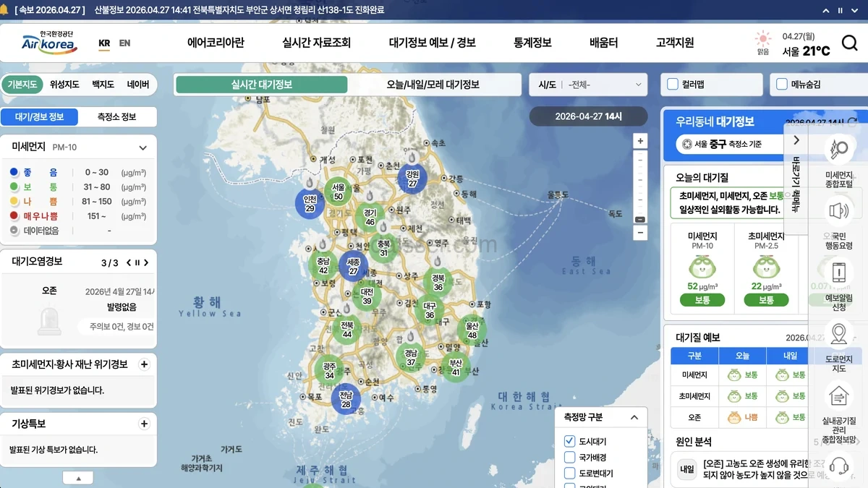Show previous news ticker item with up arrow
Image resolution: width=868 pixels, height=488 pixels.
827,10
